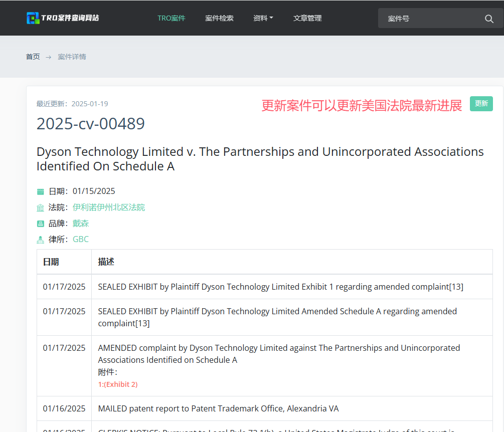Click the MAILED patent report description

[x=218, y=408]
